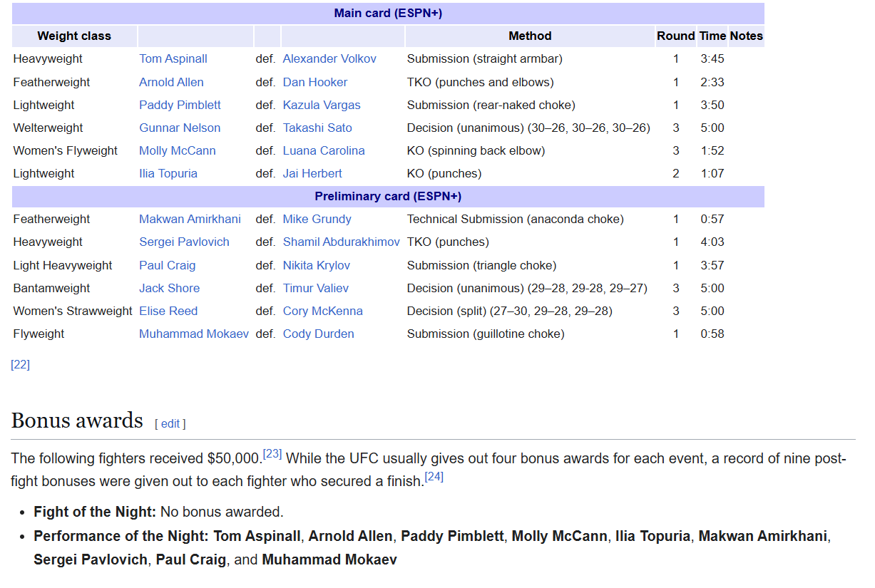
Task: Click the Welterweight weight class cell
Action: [x=48, y=128]
